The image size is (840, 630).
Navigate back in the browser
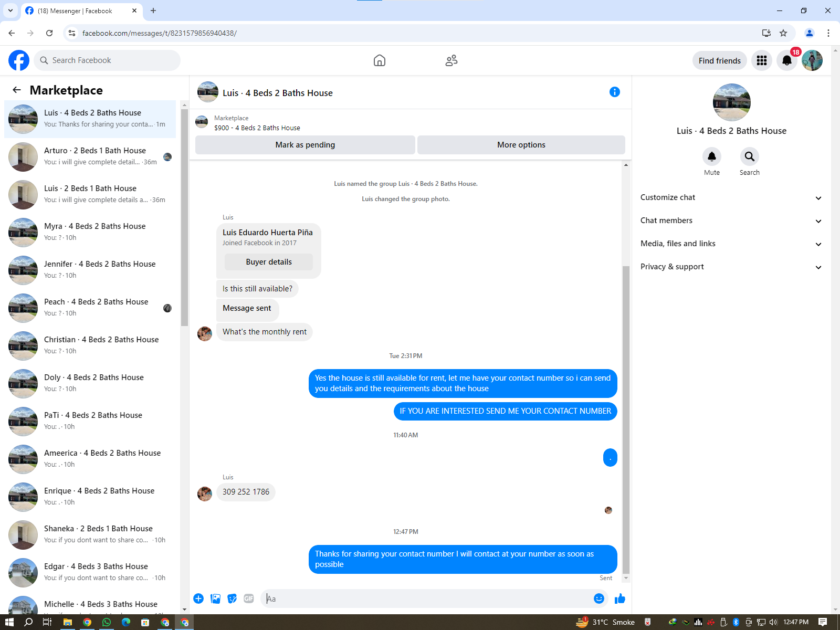(x=12, y=33)
